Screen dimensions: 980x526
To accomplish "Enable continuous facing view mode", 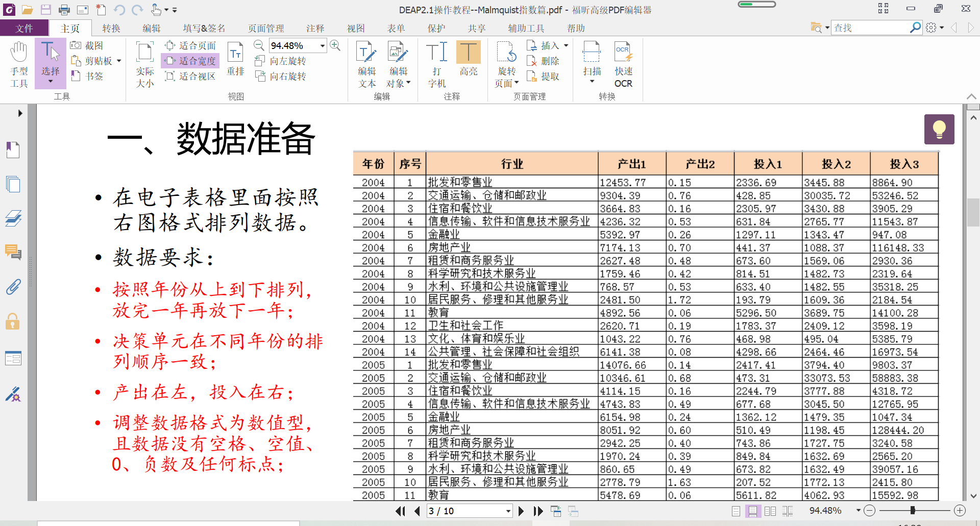I will pos(788,511).
